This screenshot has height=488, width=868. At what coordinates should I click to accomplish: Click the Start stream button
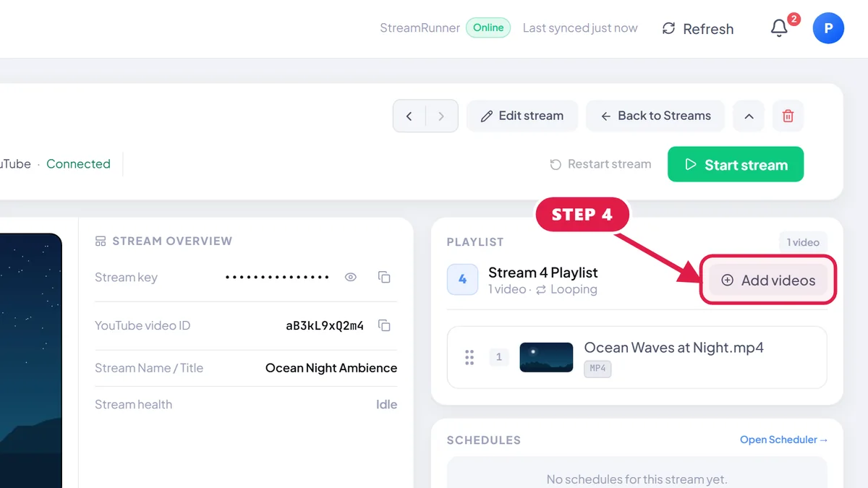(736, 164)
